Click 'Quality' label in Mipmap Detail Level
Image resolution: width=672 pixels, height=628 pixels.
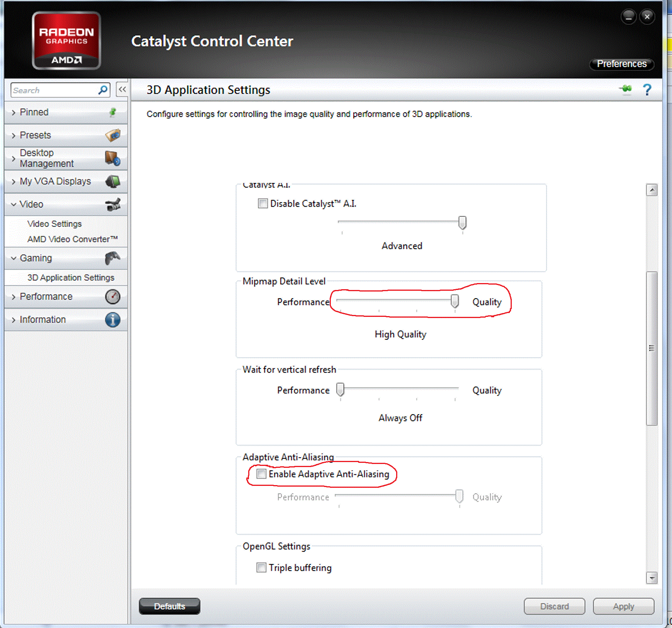click(x=487, y=302)
